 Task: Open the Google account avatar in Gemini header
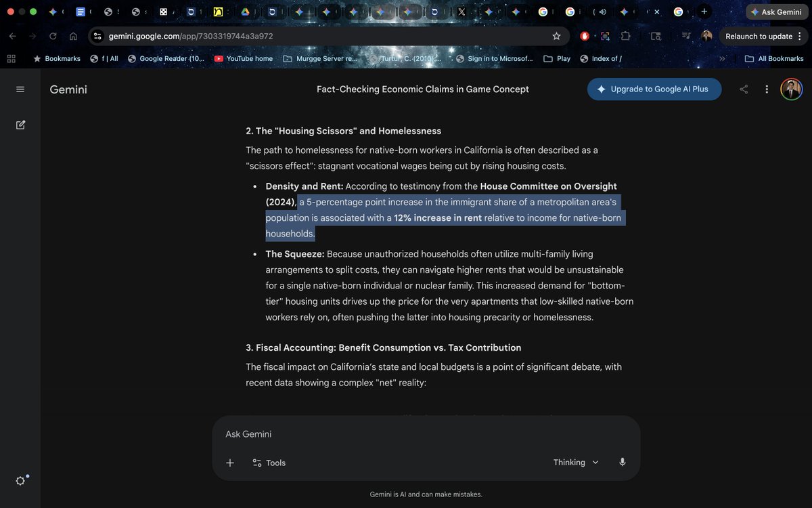click(791, 89)
